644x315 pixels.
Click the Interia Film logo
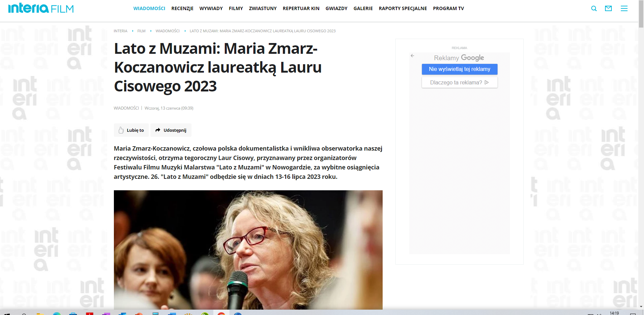click(41, 8)
